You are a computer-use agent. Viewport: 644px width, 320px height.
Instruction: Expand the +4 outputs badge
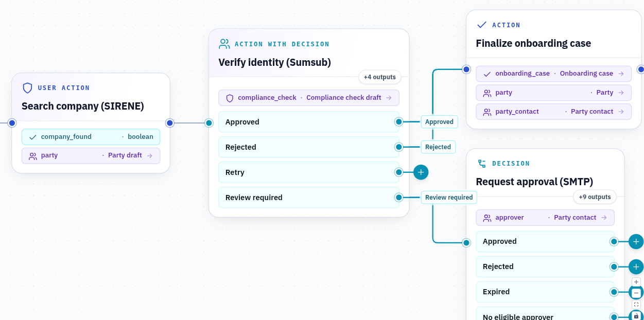click(x=380, y=77)
